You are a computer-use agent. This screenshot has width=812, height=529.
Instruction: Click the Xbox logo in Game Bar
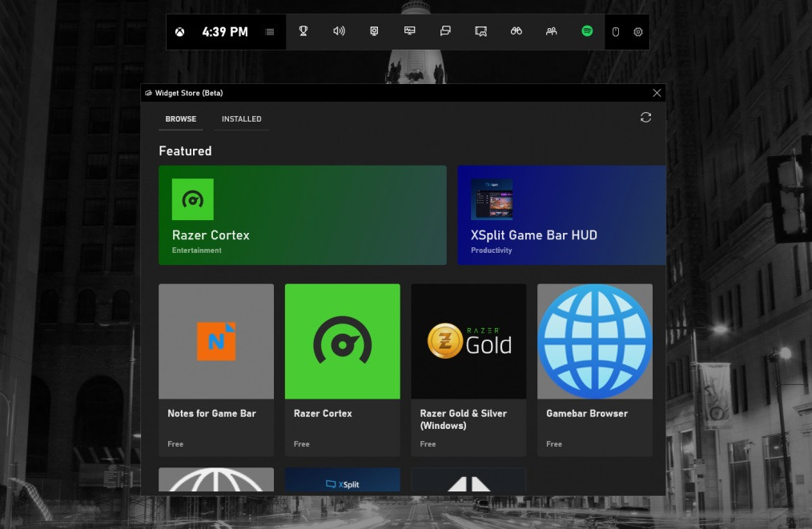pyautogui.click(x=179, y=32)
